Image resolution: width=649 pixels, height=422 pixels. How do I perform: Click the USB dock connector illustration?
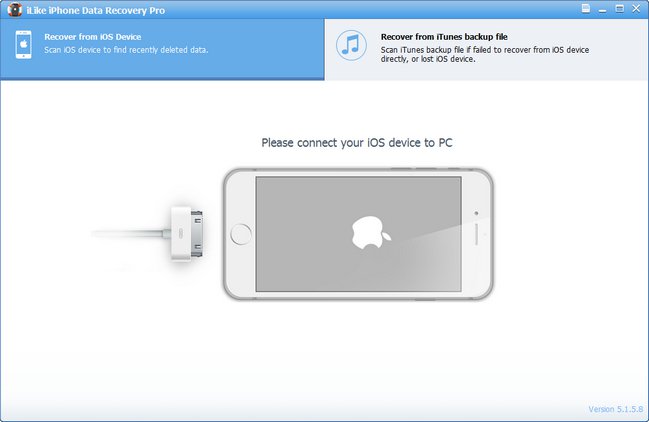[x=147, y=234]
